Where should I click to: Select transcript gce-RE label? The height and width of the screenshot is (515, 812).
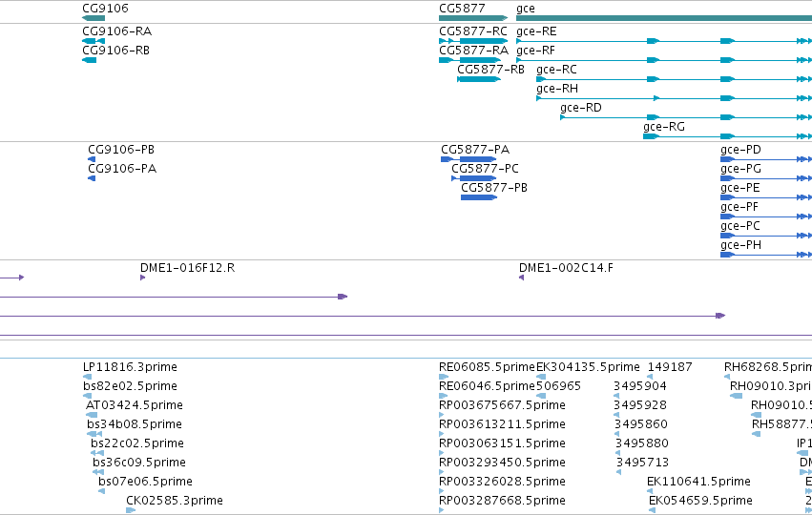pyautogui.click(x=536, y=31)
